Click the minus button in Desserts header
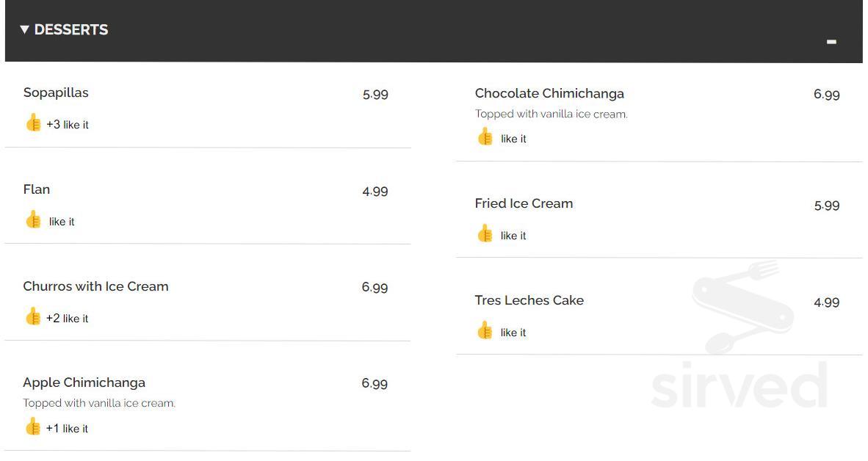Image resolution: width=868 pixels, height=461 pixels. pyautogui.click(x=831, y=42)
